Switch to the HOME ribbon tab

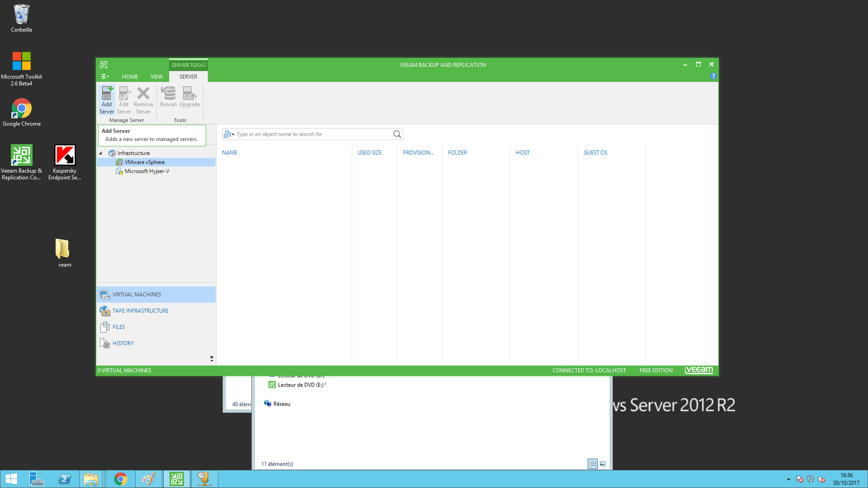130,77
